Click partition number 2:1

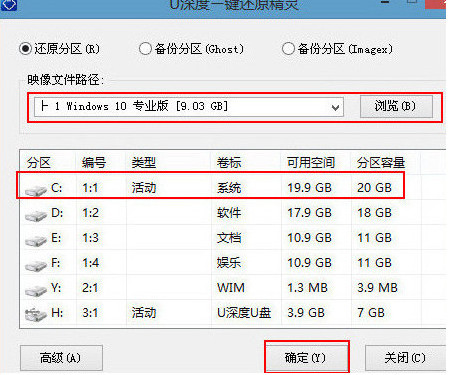pyautogui.click(x=90, y=288)
